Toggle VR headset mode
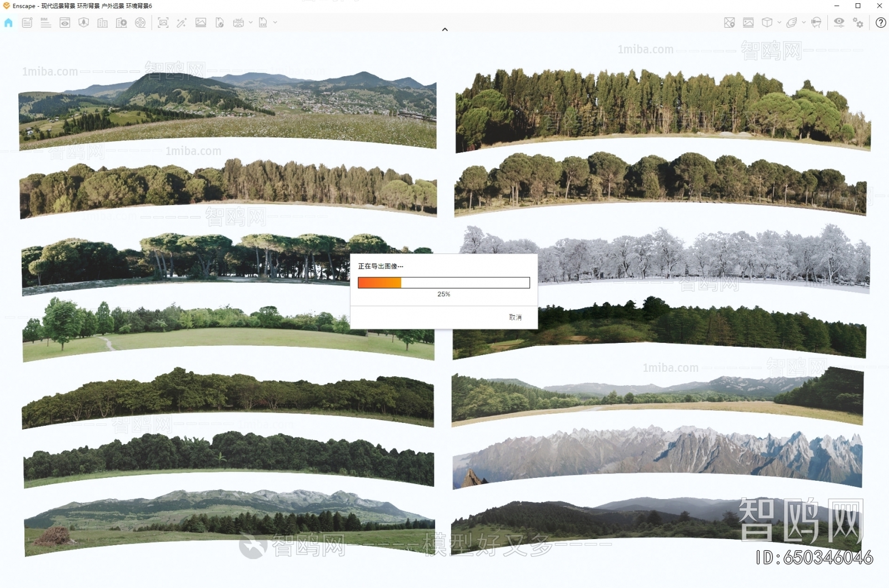The width and height of the screenshot is (889, 588). pos(816,23)
